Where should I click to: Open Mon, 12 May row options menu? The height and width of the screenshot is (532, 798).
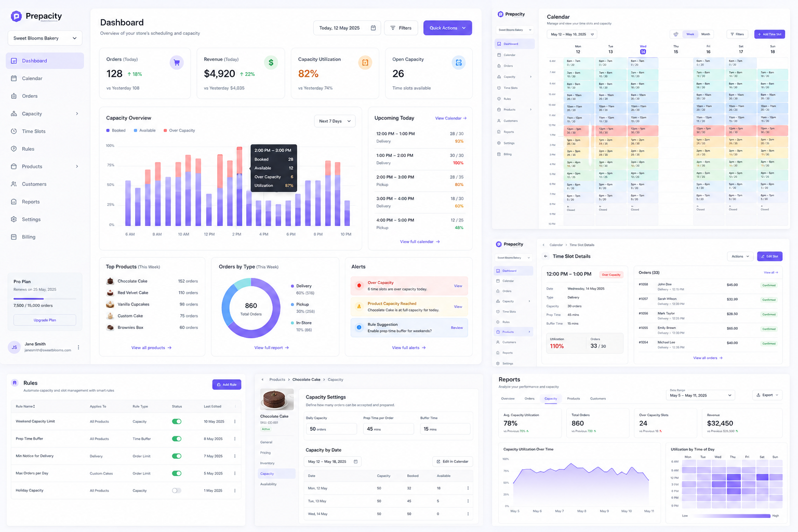click(468, 488)
